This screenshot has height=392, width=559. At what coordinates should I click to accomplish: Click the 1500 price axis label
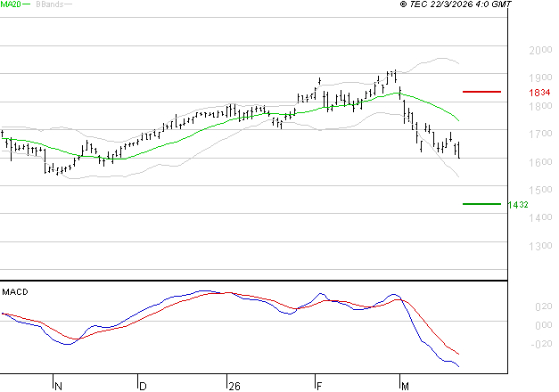coord(540,190)
